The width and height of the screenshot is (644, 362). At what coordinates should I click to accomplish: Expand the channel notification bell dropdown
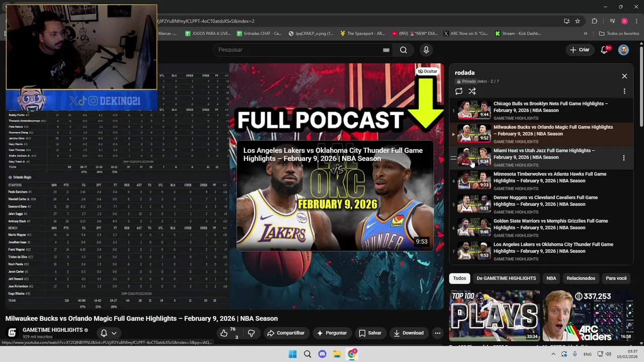109,333
